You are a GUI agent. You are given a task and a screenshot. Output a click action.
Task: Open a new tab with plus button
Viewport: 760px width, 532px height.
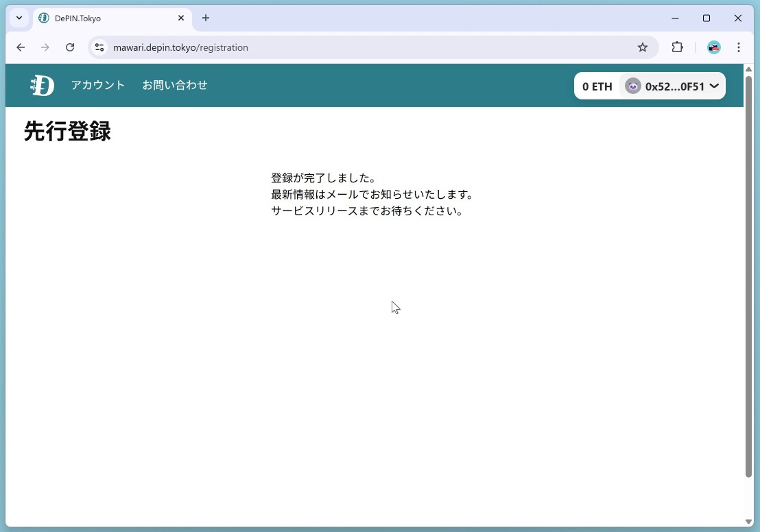206,19
